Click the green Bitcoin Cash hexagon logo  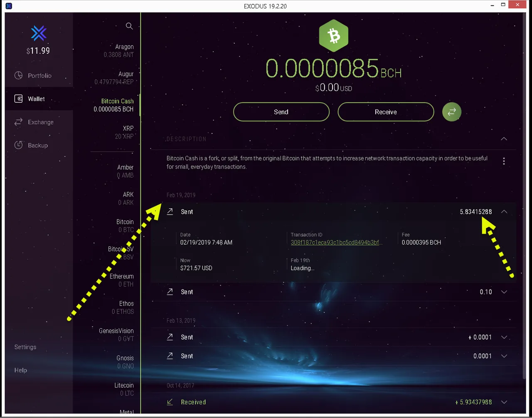click(334, 37)
